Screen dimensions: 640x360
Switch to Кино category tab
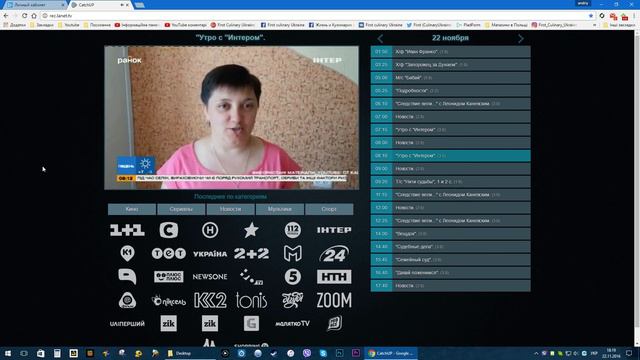point(132,209)
